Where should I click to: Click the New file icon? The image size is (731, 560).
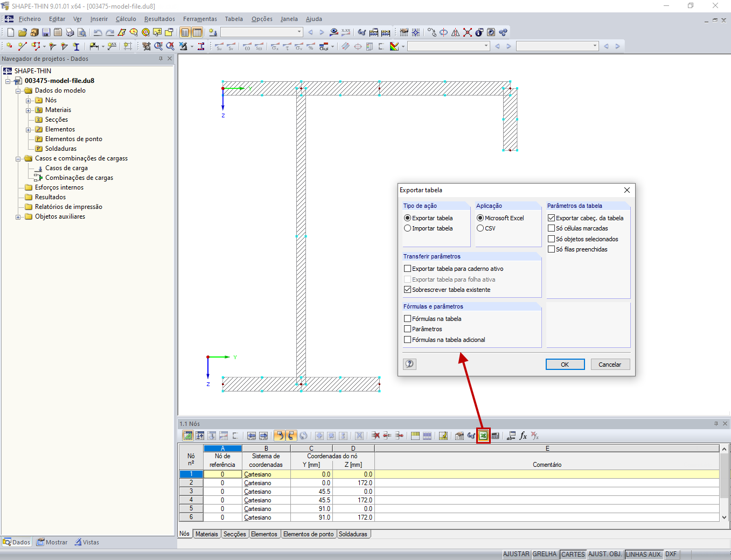click(x=11, y=32)
